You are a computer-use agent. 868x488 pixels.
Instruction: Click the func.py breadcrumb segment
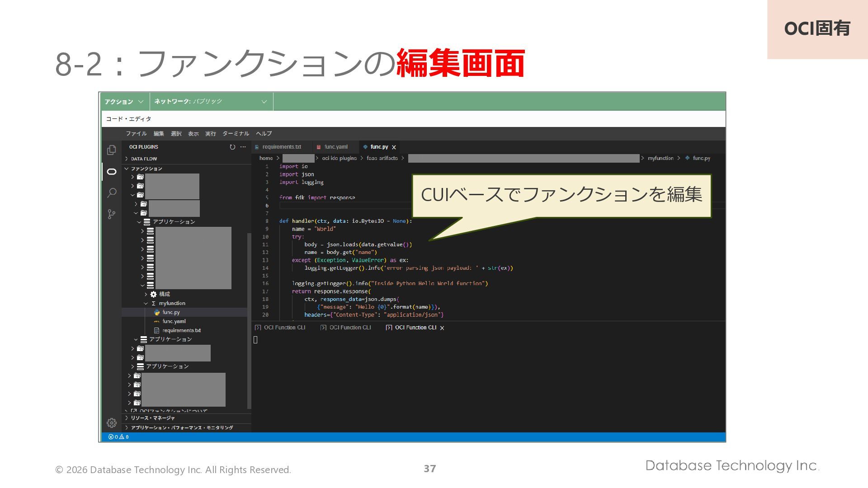pos(701,158)
